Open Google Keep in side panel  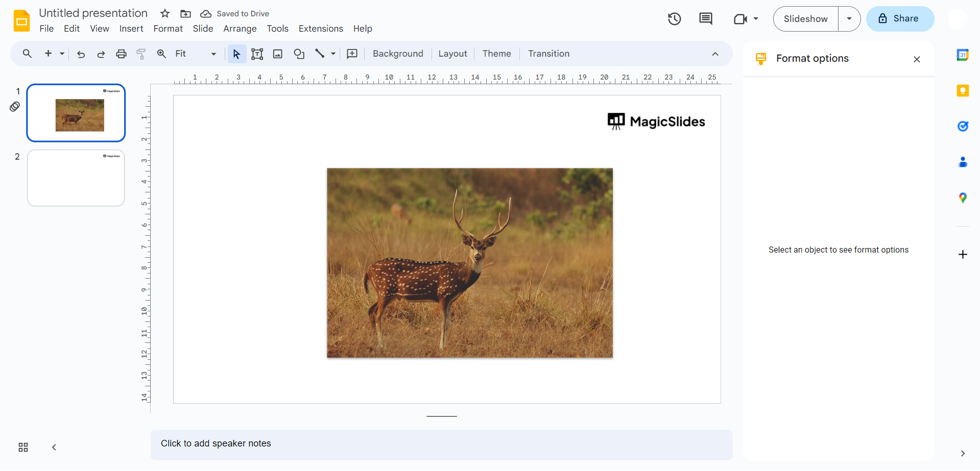[x=962, y=91]
